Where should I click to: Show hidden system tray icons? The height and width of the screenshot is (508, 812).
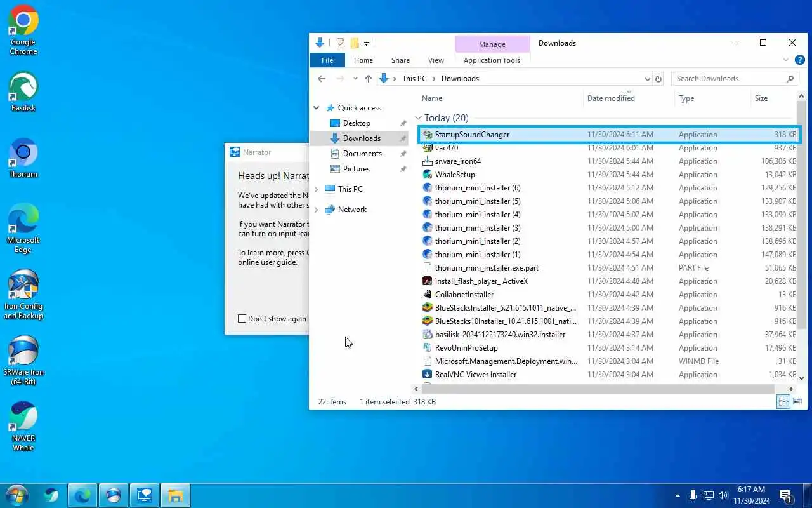click(x=678, y=495)
